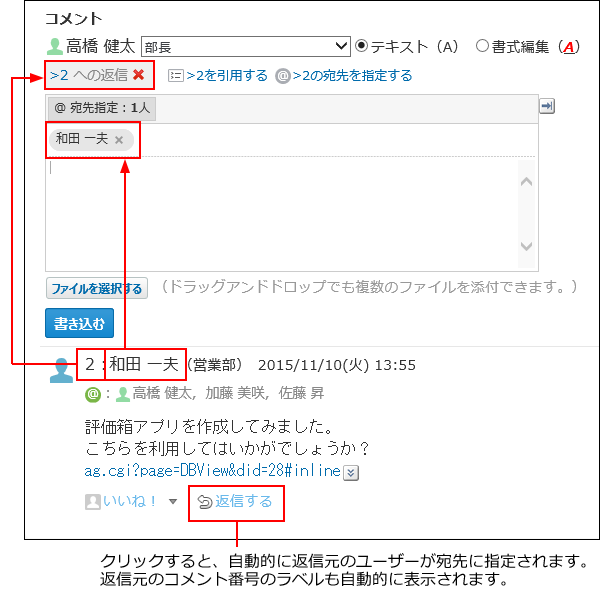Click inside the comment text area
The width and height of the screenshot is (600, 595).
tap(282, 214)
